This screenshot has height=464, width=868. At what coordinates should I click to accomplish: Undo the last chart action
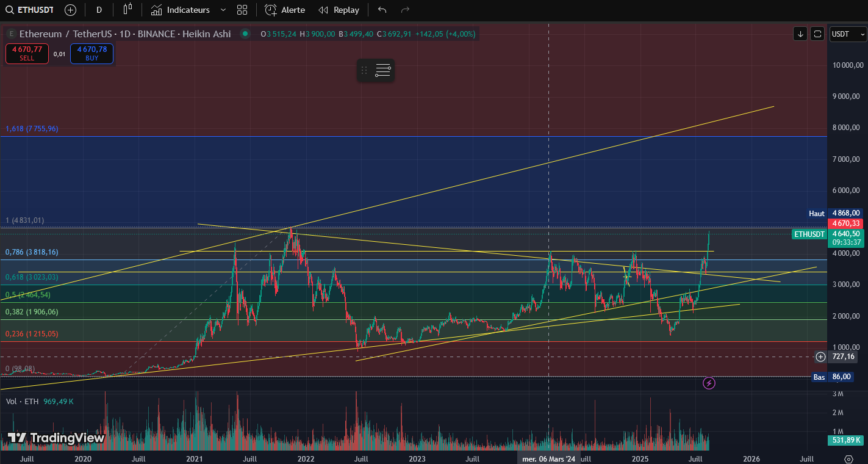pos(382,10)
